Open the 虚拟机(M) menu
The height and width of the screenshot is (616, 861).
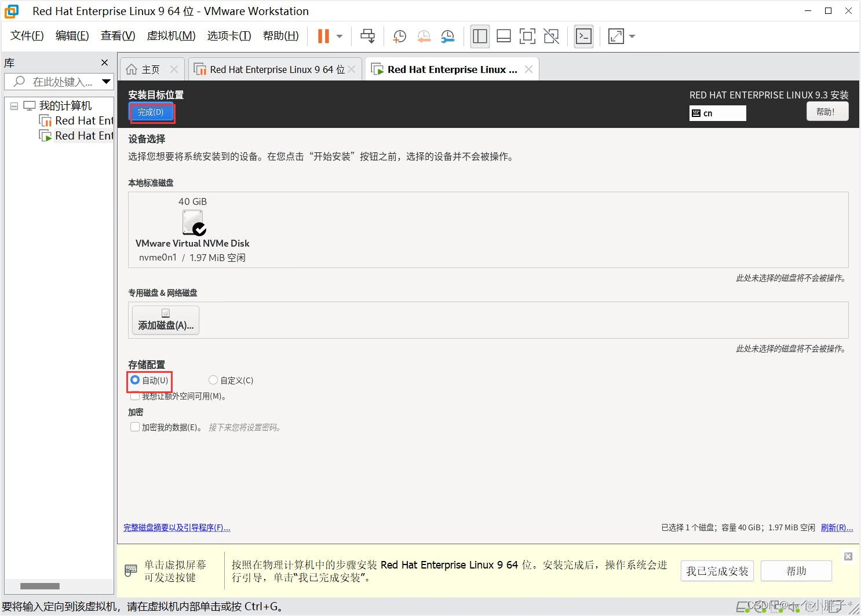click(x=170, y=35)
